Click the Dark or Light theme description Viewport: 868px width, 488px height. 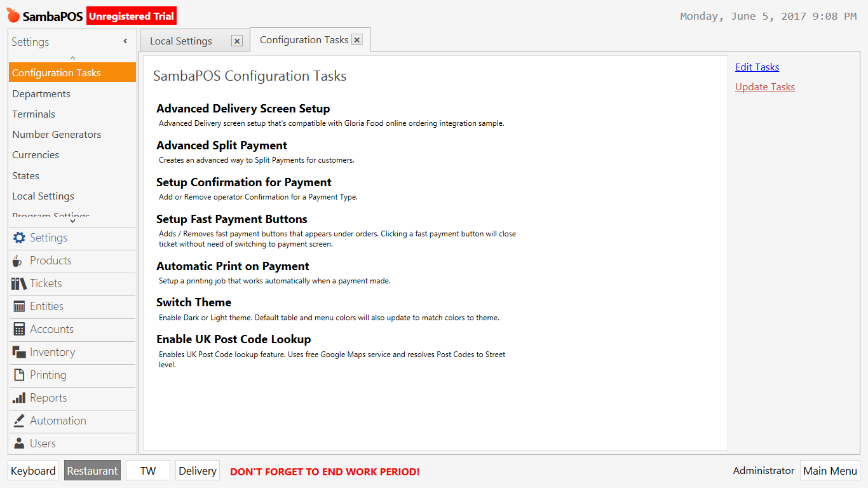pyautogui.click(x=329, y=317)
